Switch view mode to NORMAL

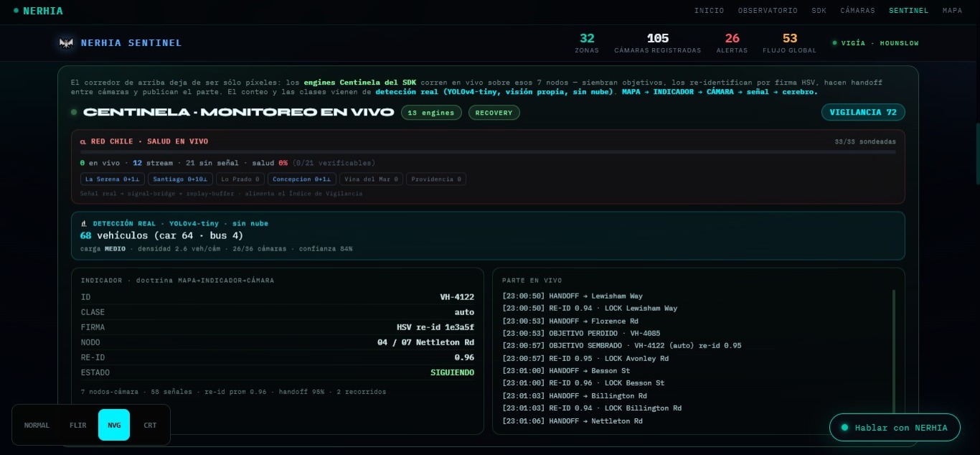coord(37,425)
